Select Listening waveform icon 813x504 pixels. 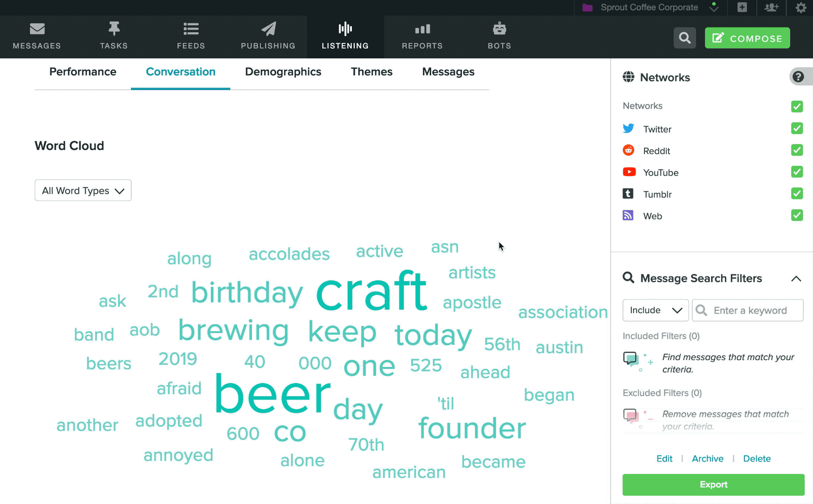[345, 29]
